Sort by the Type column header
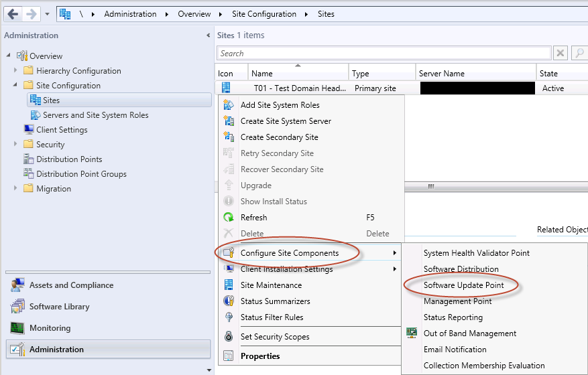Viewport: 588px width, 375px height. click(x=382, y=74)
